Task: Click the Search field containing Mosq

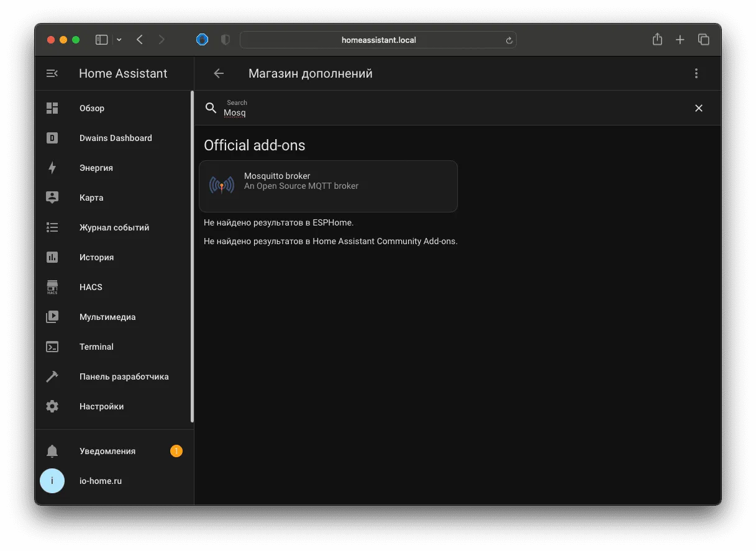Action: tap(457, 108)
